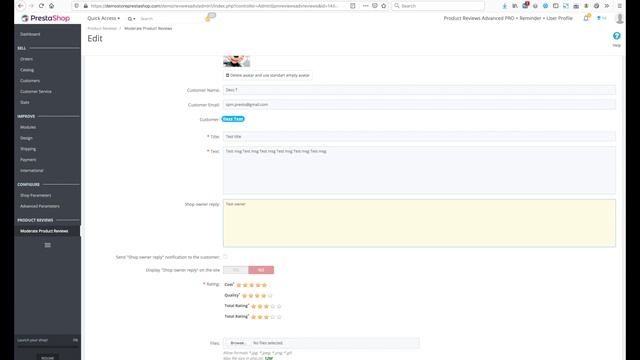The image size is (640, 360).
Task: Switch Display Shop owner reply to Yes
Action: point(236,270)
